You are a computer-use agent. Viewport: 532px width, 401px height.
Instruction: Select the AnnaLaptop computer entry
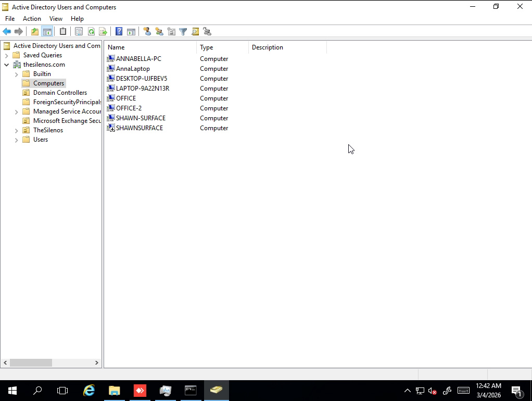(x=133, y=69)
